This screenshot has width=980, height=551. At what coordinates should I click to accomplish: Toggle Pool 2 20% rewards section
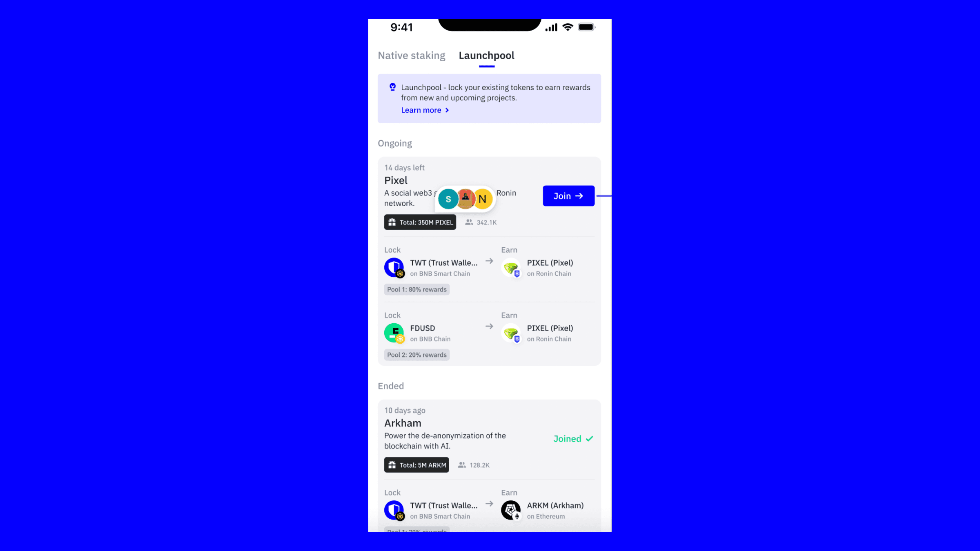coord(416,355)
